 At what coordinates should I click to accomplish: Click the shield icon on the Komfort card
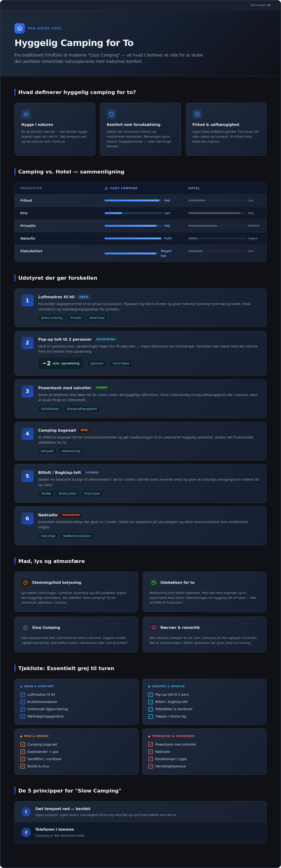(111, 114)
